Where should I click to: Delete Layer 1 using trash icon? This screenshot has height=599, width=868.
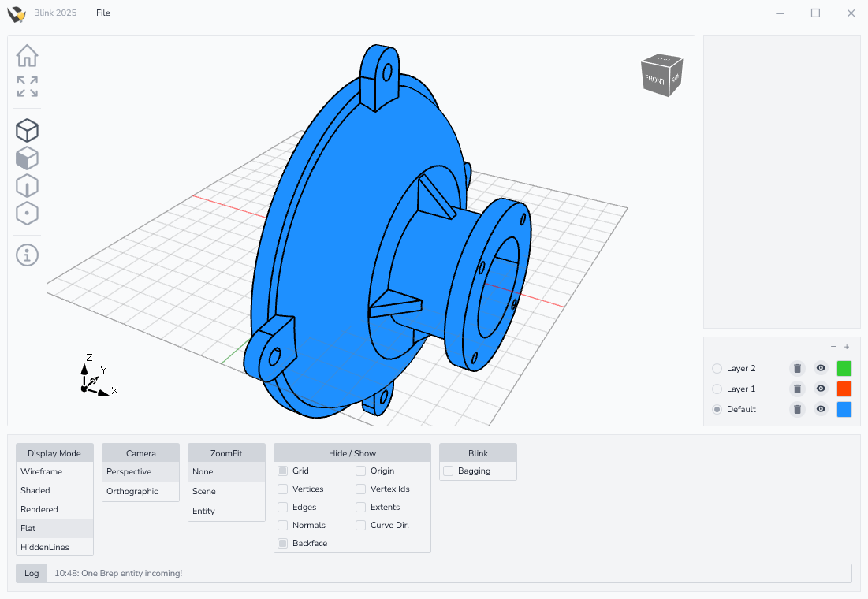(797, 389)
